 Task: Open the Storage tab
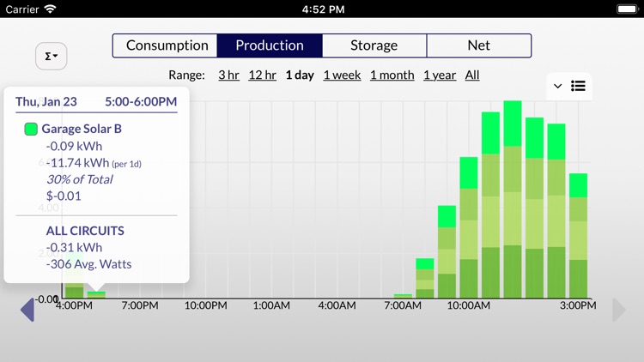tap(374, 45)
